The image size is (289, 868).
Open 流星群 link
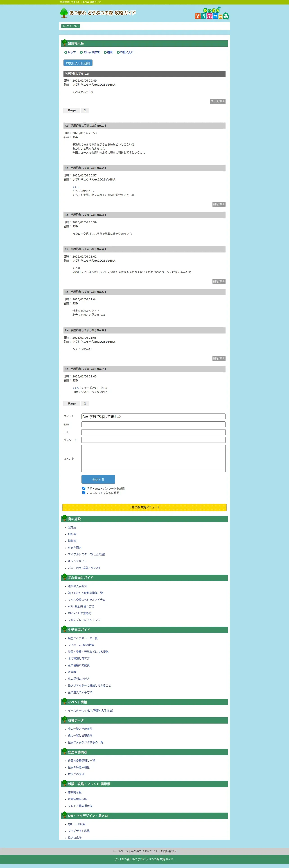72,672
